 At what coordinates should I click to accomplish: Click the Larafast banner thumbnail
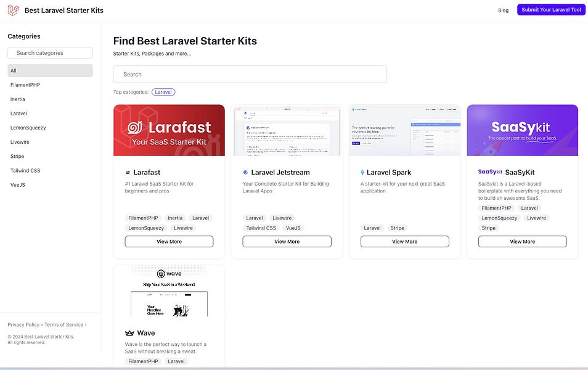169,129
